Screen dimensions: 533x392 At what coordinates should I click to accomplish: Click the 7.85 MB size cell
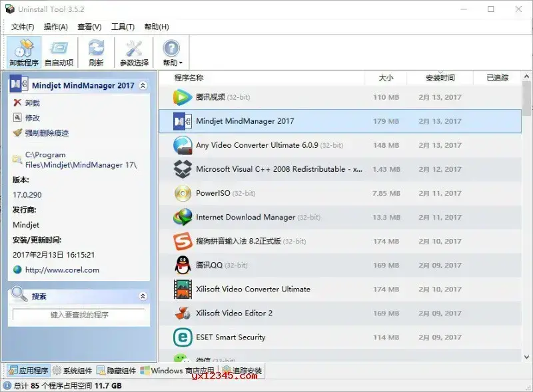pos(386,193)
